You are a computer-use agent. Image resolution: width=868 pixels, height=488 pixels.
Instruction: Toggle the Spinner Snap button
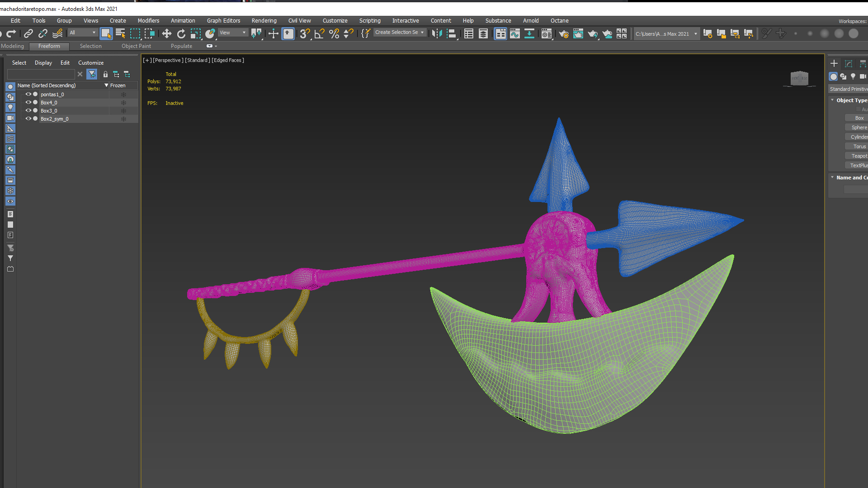click(x=349, y=33)
